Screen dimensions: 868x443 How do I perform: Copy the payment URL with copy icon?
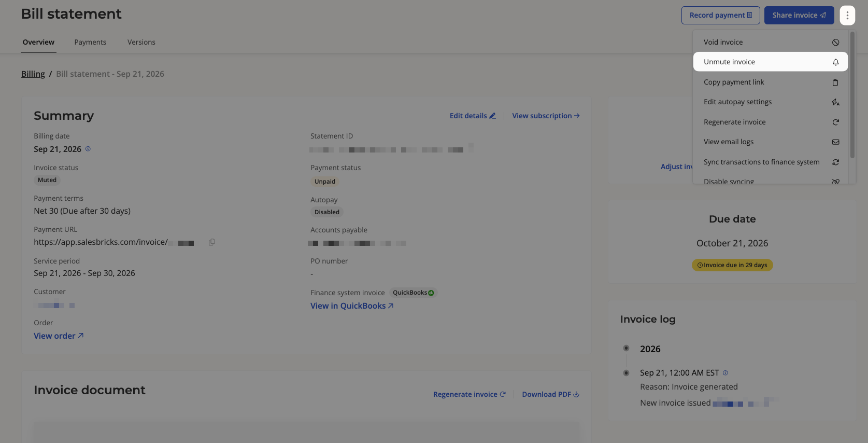tap(212, 242)
